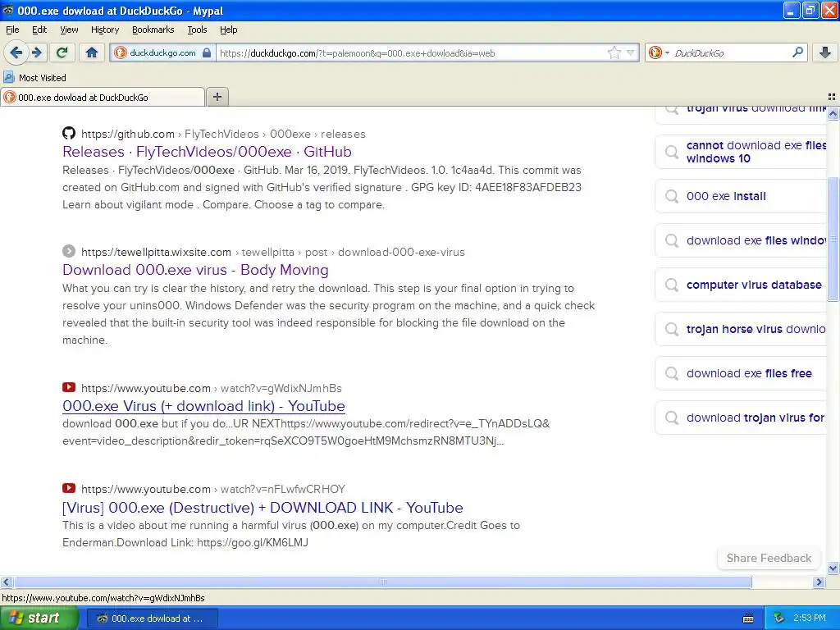Restore down the Mypal window

pos(810,10)
